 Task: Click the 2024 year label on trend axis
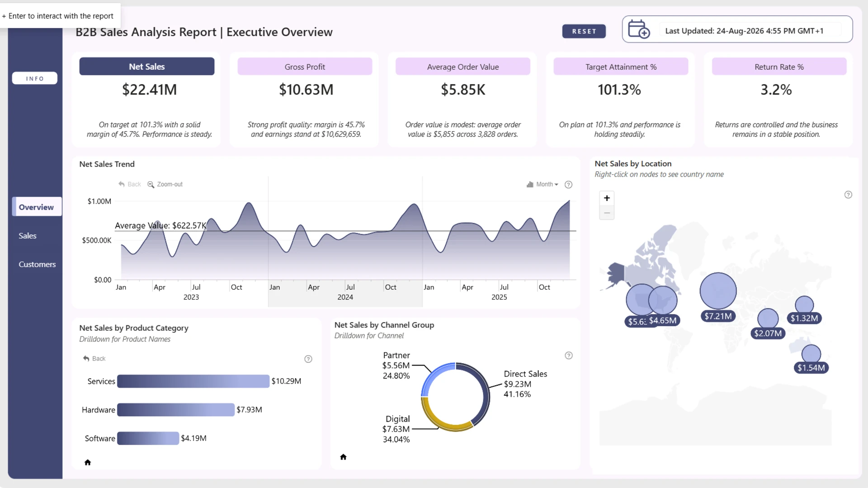point(345,297)
